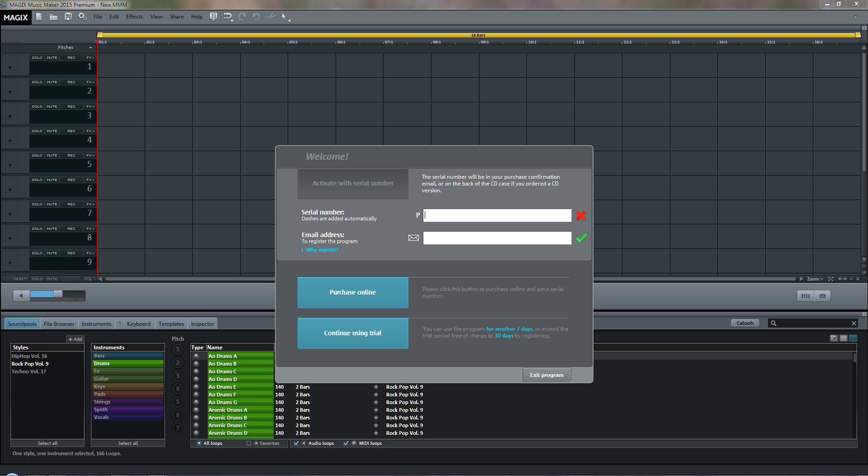The width and height of the screenshot is (868, 476).
Task: Open the mixer icon button
Action: pos(806,296)
